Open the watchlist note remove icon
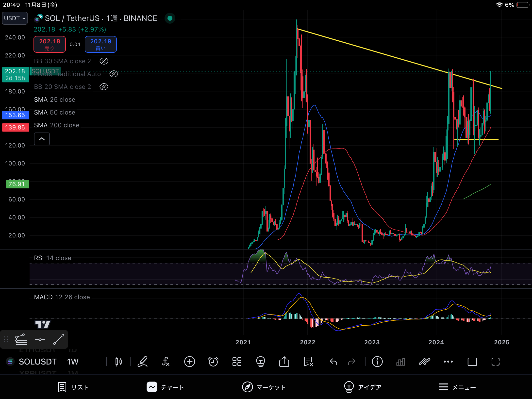 [x=308, y=362]
